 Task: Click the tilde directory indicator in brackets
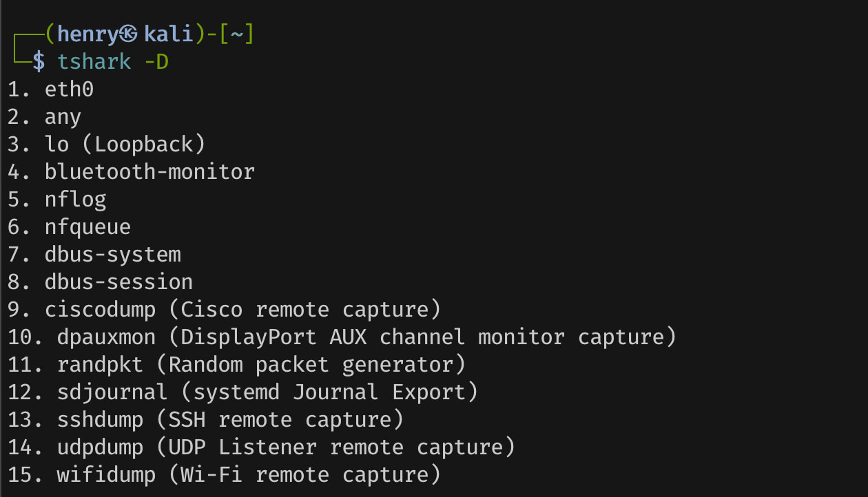click(x=236, y=34)
